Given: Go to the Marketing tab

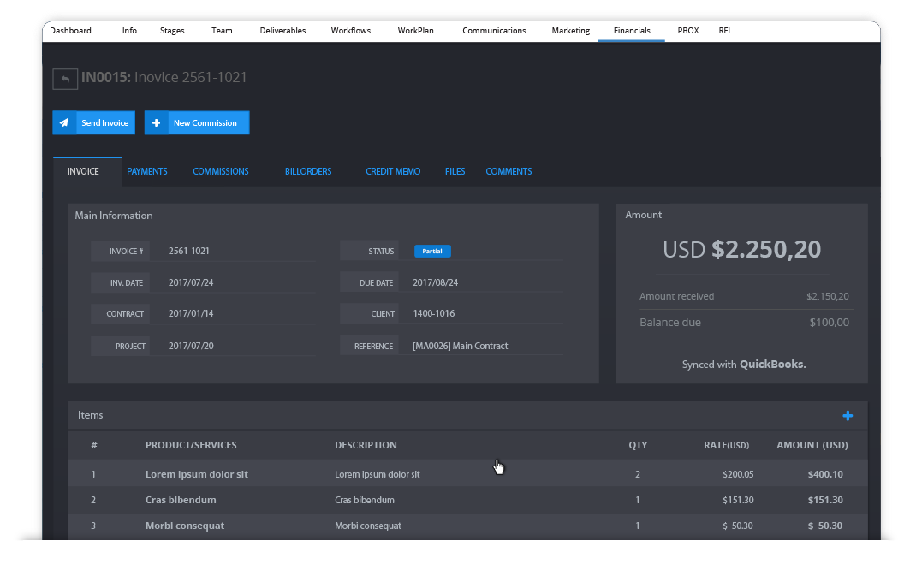Looking at the screenshot, I should (x=571, y=30).
